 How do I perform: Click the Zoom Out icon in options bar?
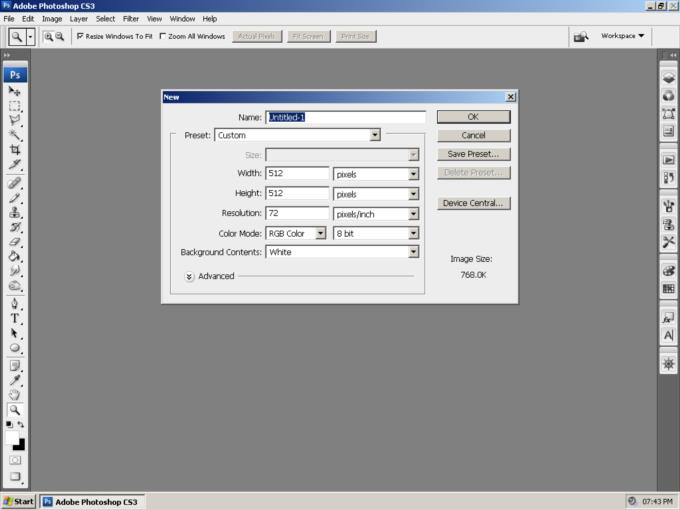(x=59, y=37)
